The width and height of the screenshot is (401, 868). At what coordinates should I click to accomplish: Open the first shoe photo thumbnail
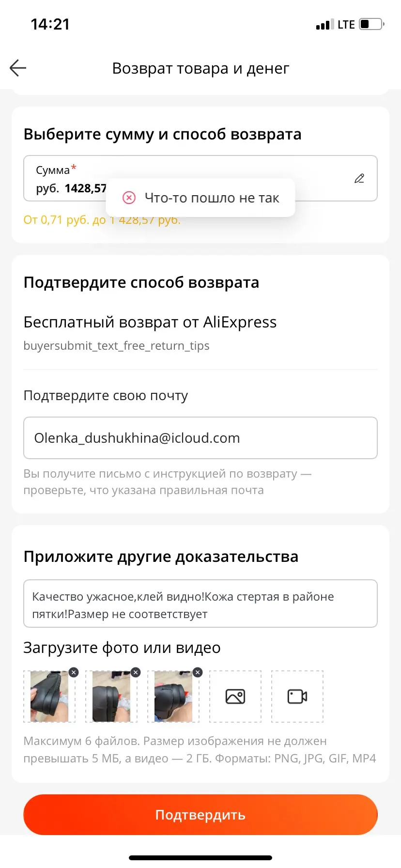coord(49,697)
